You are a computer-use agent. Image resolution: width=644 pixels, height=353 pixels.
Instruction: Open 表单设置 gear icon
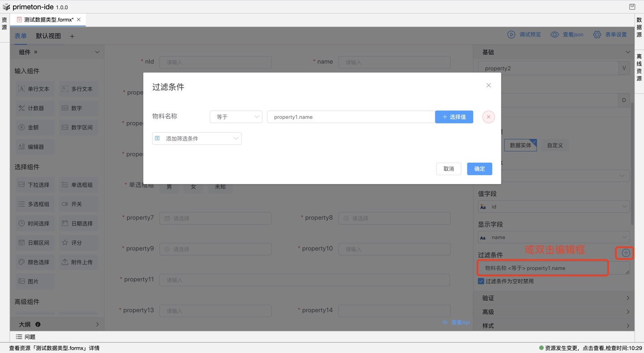(597, 34)
